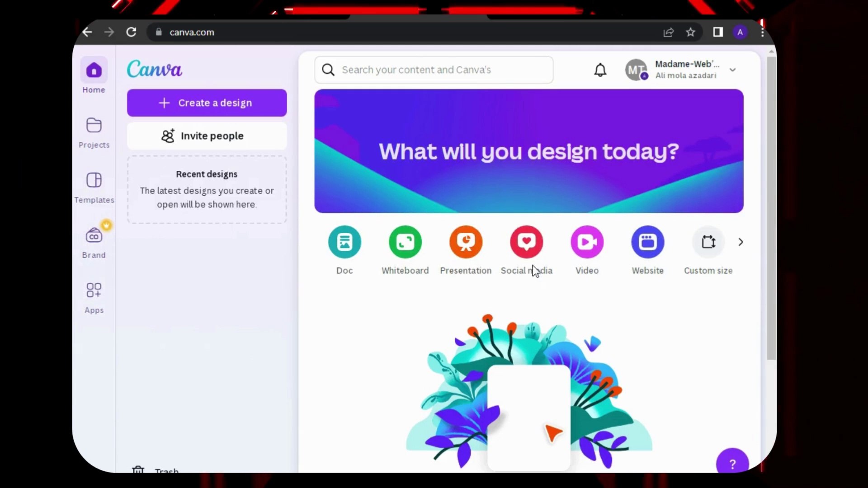The width and height of the screenshot is (868, 488).
Task: Click the Invite people button
Action: pyautogui.click(x=207, y=136)
